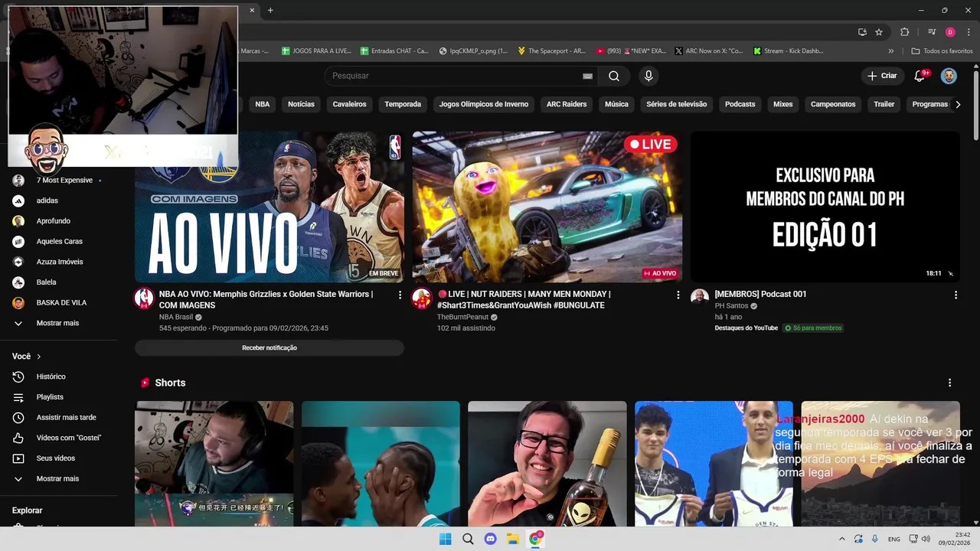The image size is (980, 551).
Task: Click the page vertical scrollbar
Action: (x=975, y=105)
